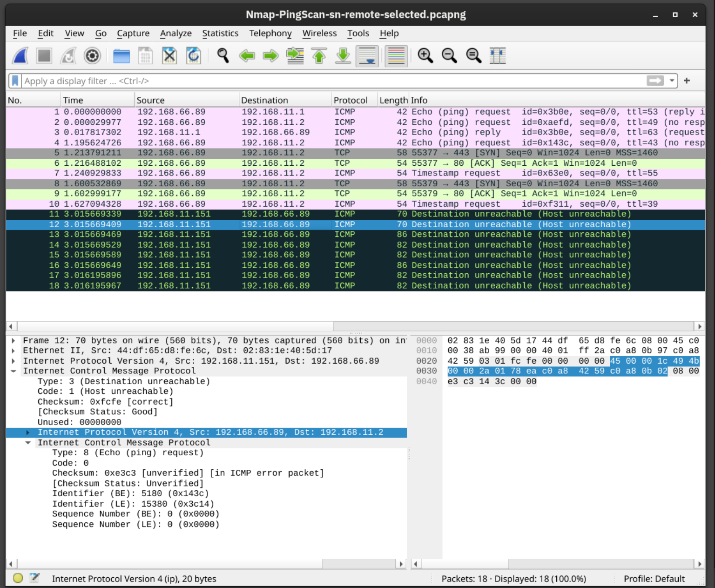Open the display filter history dropdown
The image size is (715, 588).
(672, 81)
